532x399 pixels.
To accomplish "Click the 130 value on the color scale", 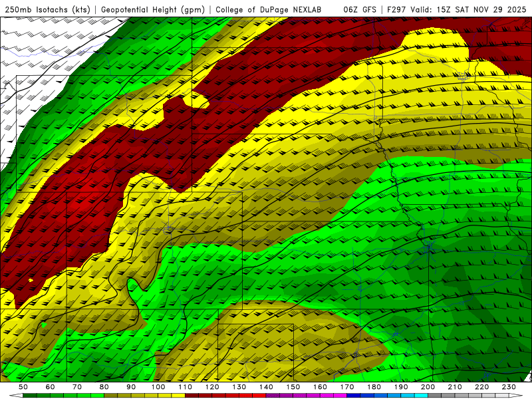I will pos(239,387).
